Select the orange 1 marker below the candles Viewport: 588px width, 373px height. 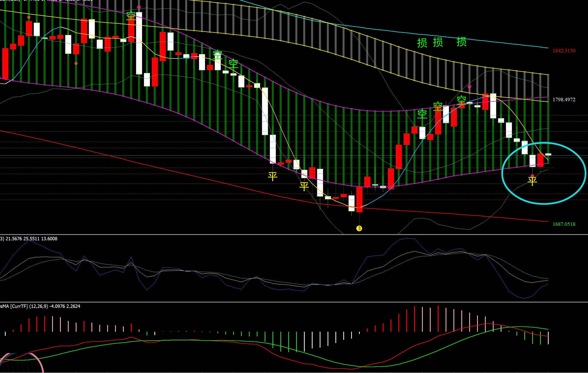point(76,63)
